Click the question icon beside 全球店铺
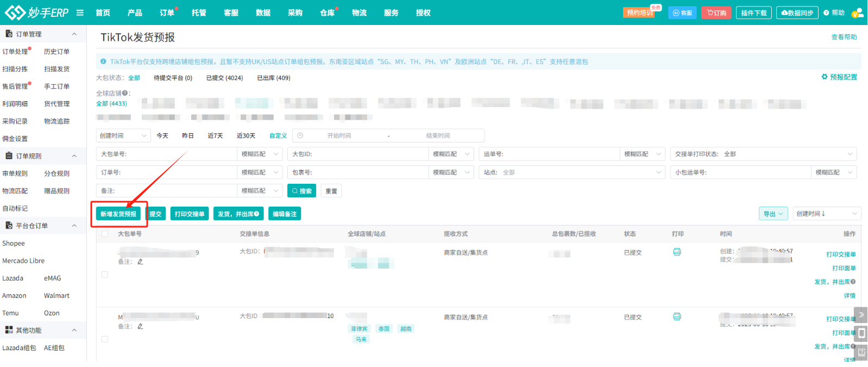The image size is (868, 367). 125,94
